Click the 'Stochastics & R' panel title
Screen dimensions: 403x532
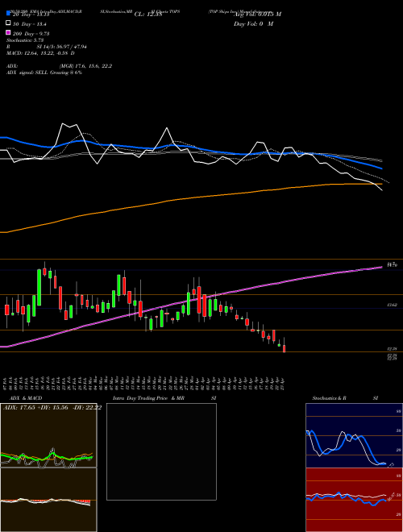(x=329, y=398)
